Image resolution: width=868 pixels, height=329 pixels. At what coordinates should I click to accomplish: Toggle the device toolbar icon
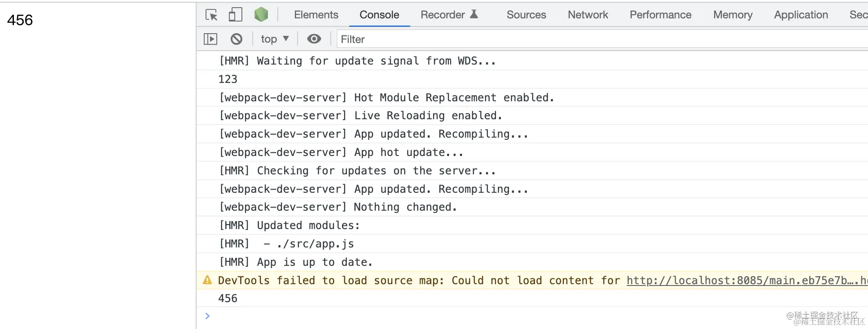tap(235, 15)
